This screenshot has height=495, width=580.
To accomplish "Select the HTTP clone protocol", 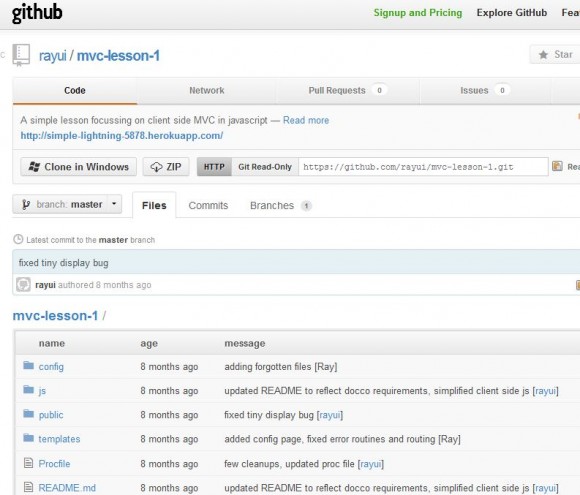I will click(x=214, y=167).
